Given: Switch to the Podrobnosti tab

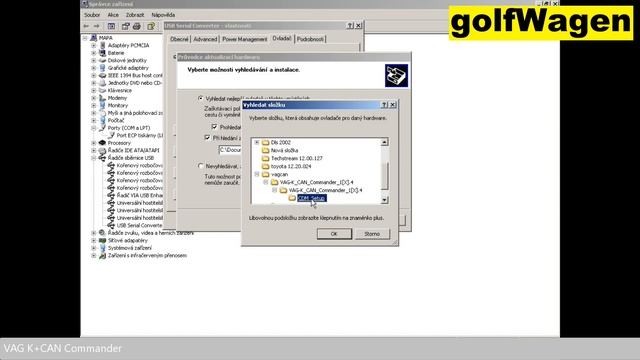Looking at the screenshot, I should (310, 39).
